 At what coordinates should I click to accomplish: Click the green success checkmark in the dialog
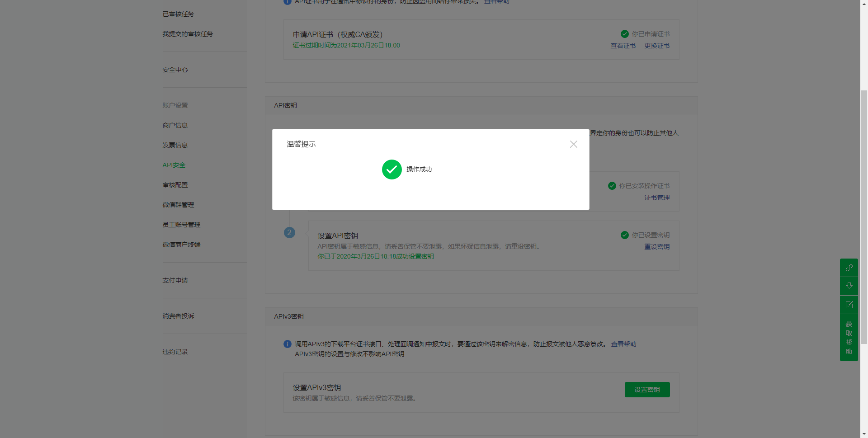(392, 170)
